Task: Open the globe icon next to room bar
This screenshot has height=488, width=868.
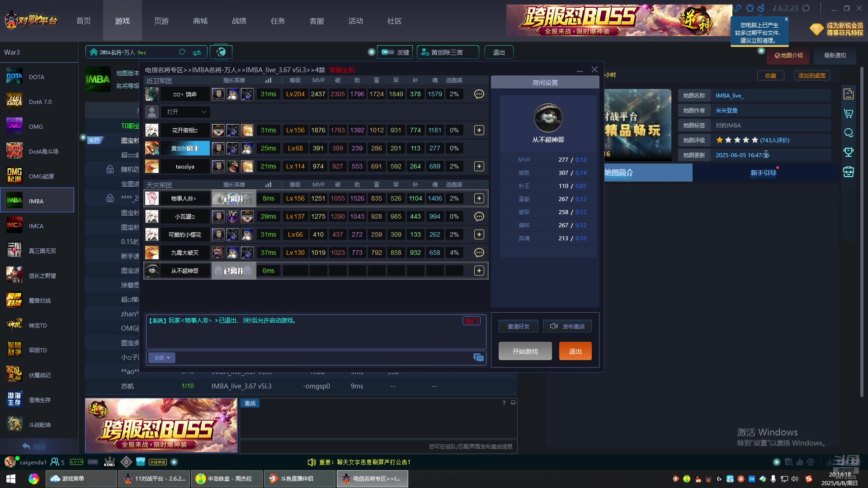Action: click(x=221, y=52)
